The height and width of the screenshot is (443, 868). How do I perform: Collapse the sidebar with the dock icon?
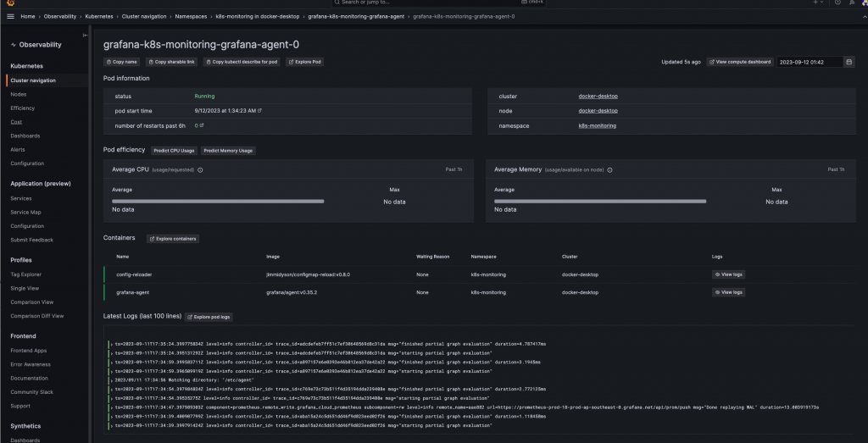(86, 35)
